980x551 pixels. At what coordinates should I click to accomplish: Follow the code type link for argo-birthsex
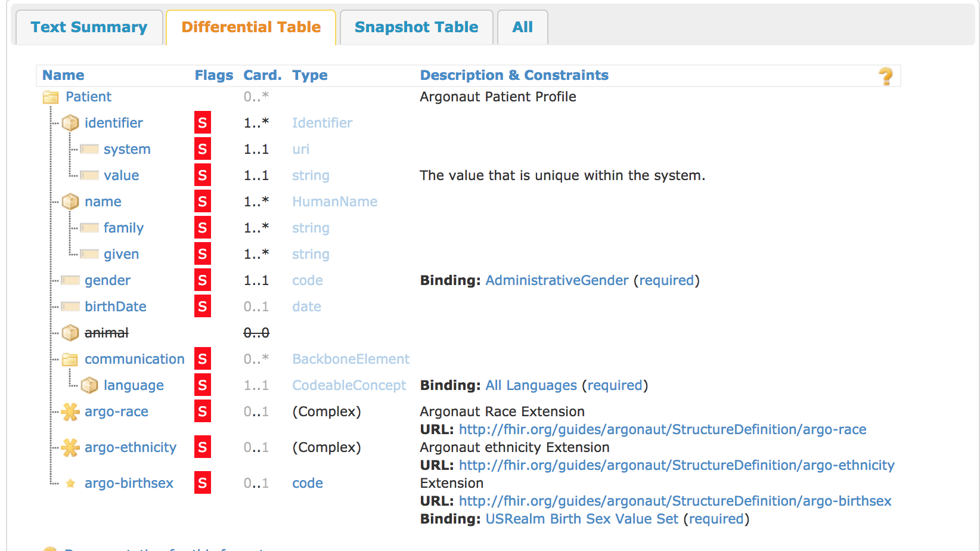[308, 483]
